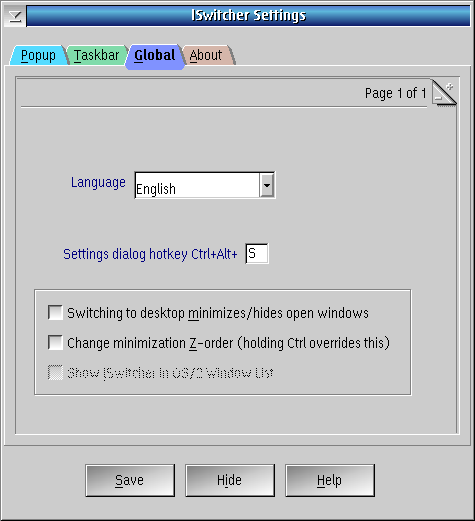Click the Settings dialog hotkey Ctrl+Alt+ label
Screen dimensions: 475x521
(150, 254)
